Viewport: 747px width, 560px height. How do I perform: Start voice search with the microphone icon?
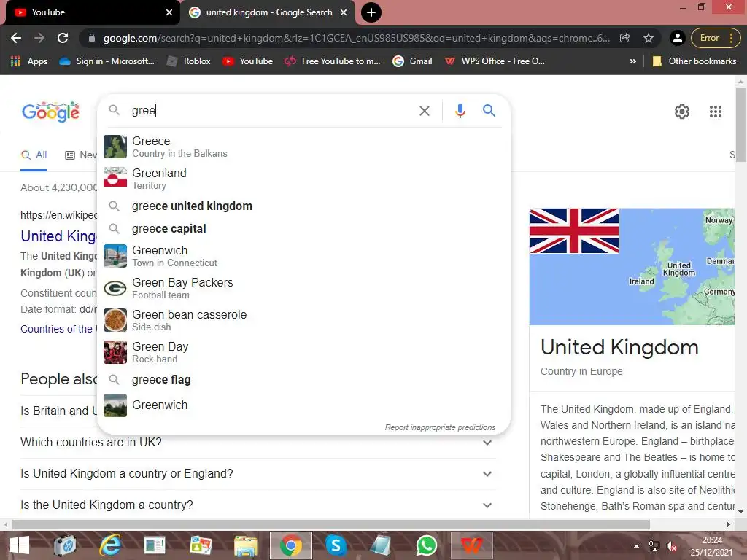(460, 111)
